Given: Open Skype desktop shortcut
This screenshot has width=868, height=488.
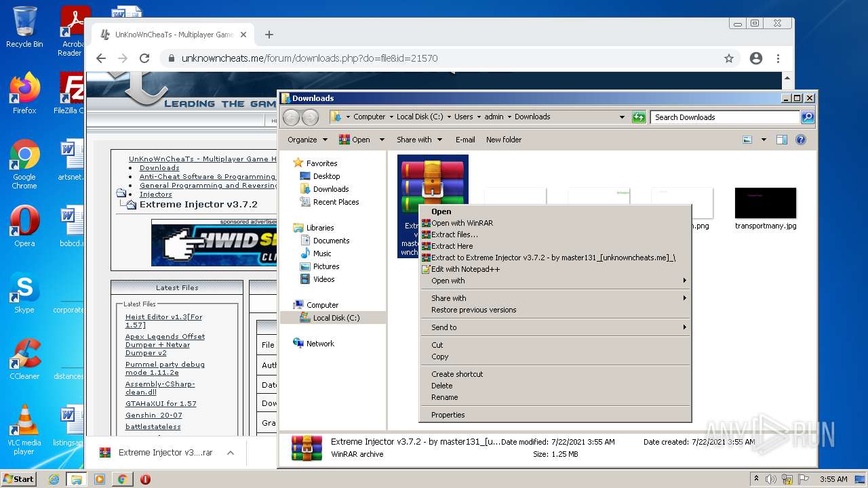Looking at the screenshot, I should [24, 293].
